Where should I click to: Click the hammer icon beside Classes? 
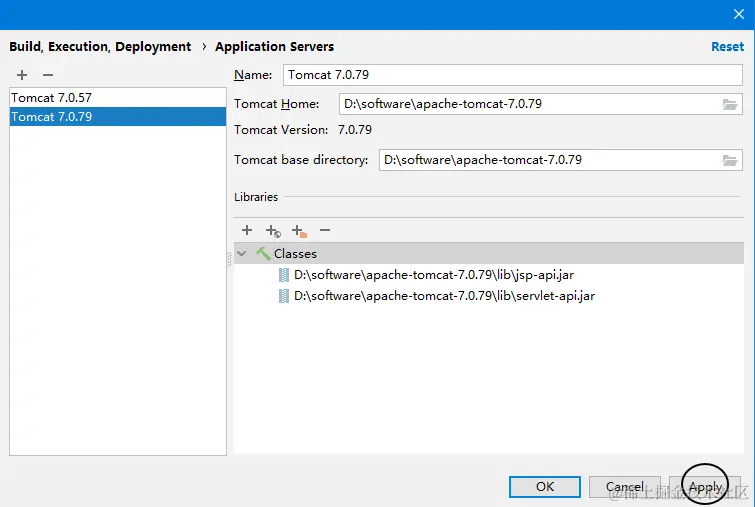263,253
